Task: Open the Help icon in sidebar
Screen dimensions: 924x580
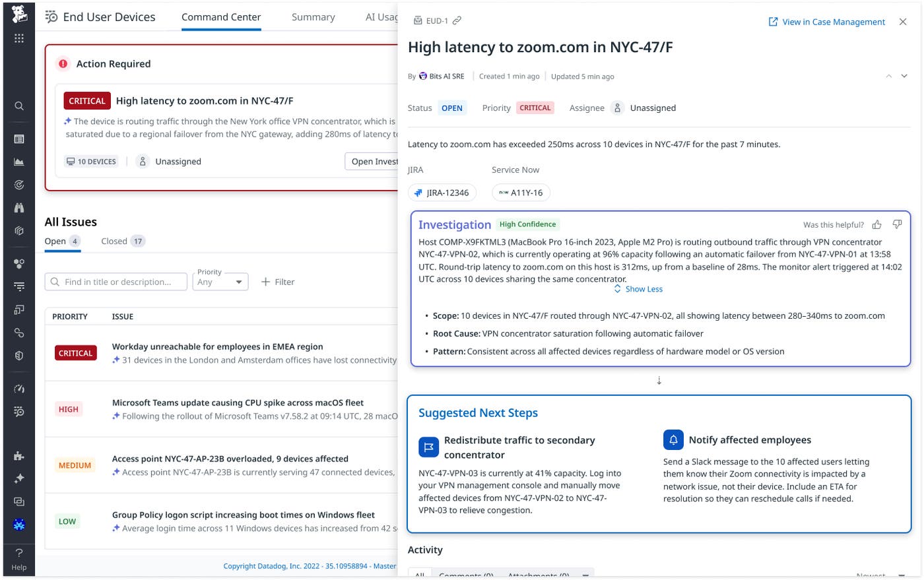Action: (19, 559)
